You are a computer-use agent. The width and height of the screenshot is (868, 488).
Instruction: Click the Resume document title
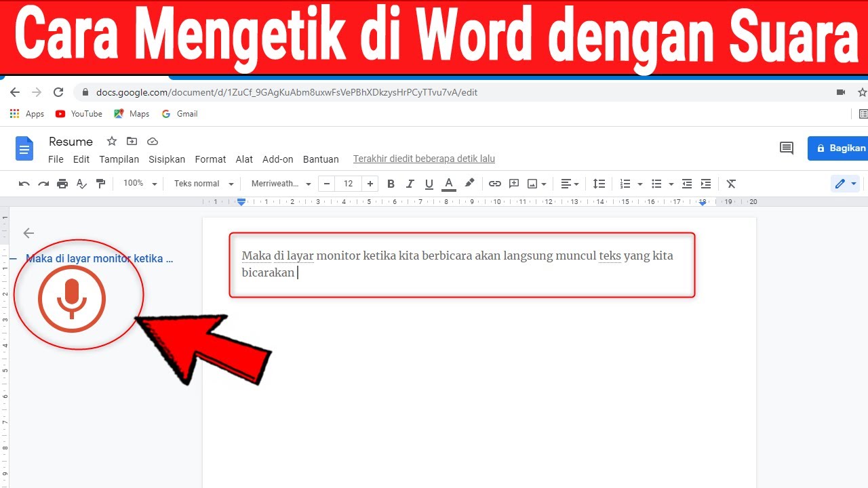click(71, 142)
